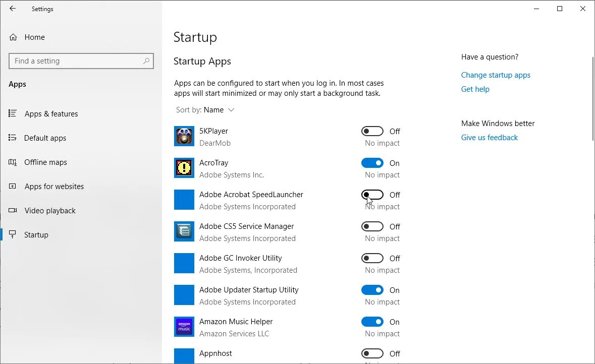Open Apps & features settings page
The width and height of the screenshot is (595, 364).
51,114
